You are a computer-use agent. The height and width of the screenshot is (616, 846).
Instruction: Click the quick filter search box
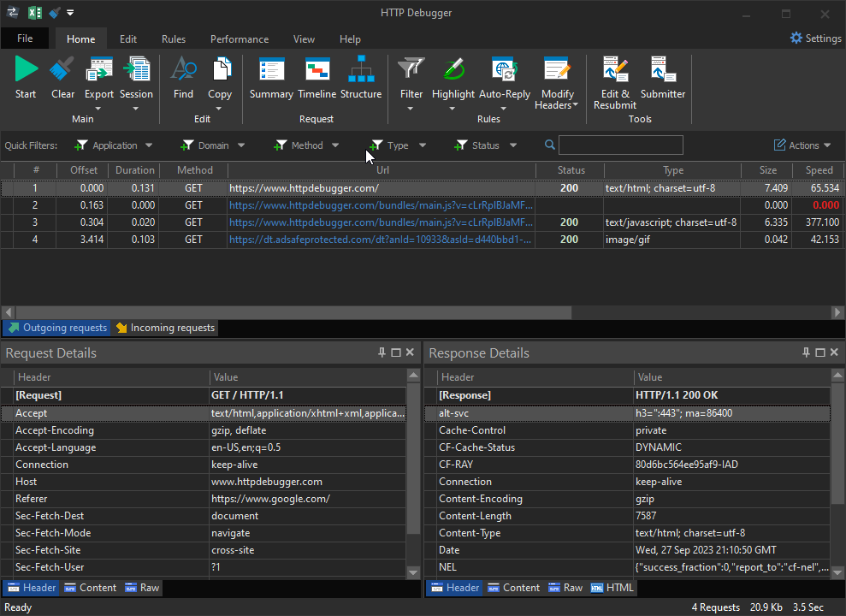[620, 145]
